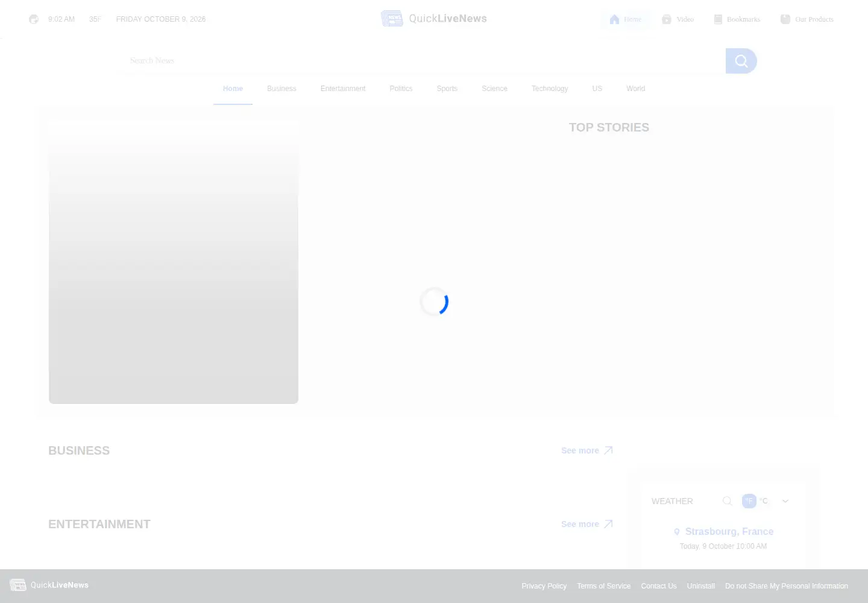Click the globe icon beside the 9:02 AM time
Screen dimensions: 868x603
34,19
